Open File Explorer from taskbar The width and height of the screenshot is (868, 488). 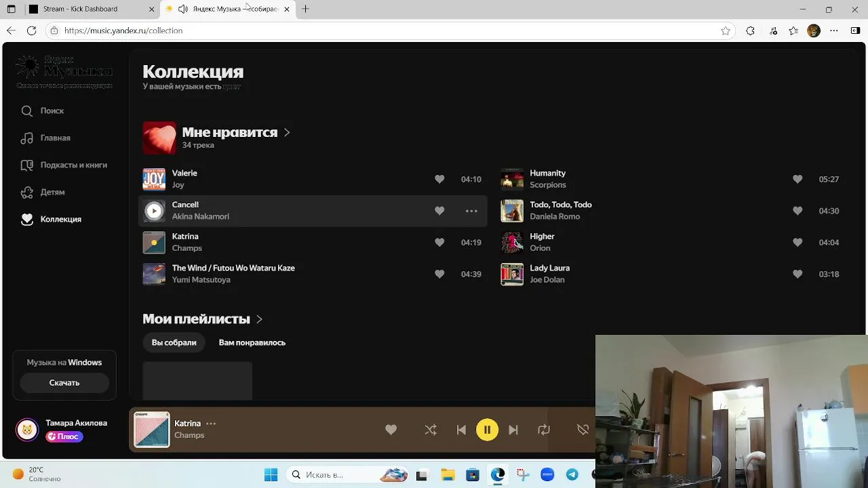point(447,474)
